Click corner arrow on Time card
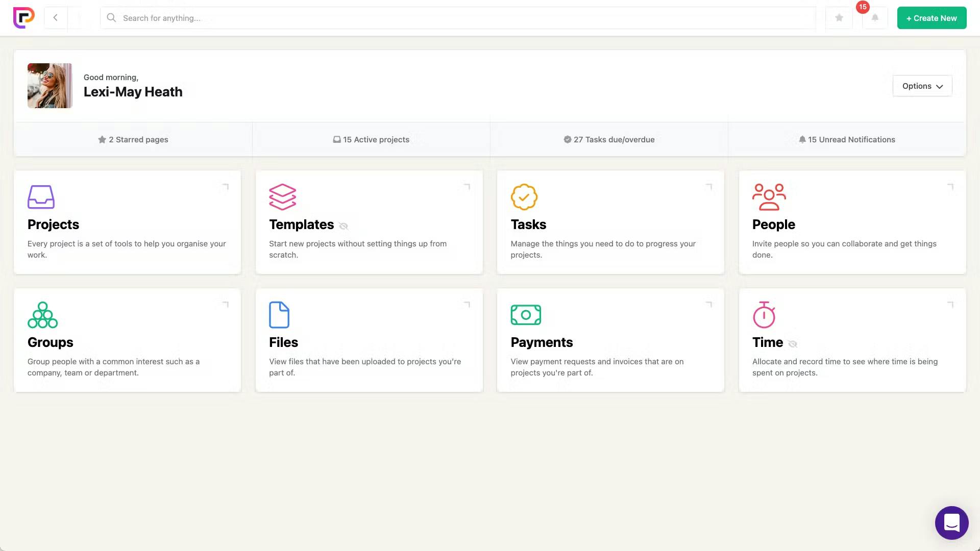This screenshot has height=551, width=980. coord(950,305)
